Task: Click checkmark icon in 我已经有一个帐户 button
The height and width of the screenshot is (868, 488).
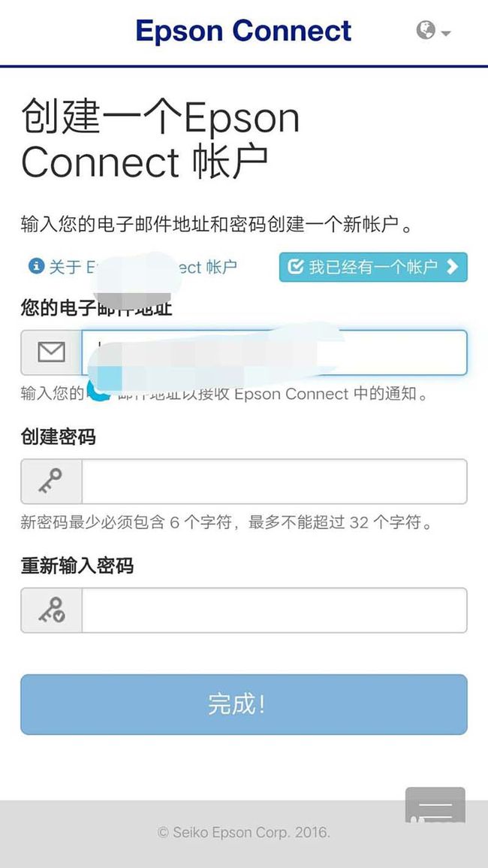Action: (x=297, y=267)
